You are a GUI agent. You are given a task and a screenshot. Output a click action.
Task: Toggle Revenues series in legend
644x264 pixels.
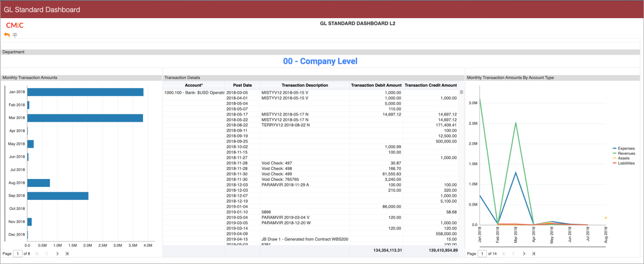tap(624, 154)
